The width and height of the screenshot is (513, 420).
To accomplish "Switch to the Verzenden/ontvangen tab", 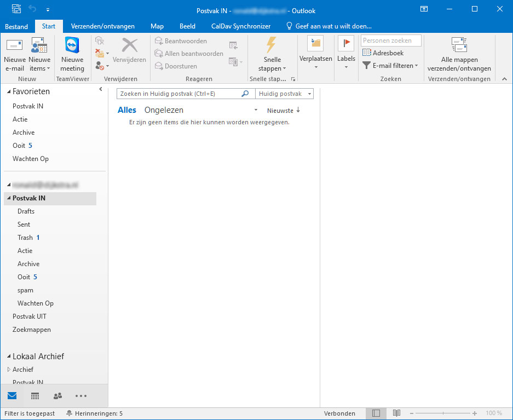I will pyautogui.click(x=103, y=26).
